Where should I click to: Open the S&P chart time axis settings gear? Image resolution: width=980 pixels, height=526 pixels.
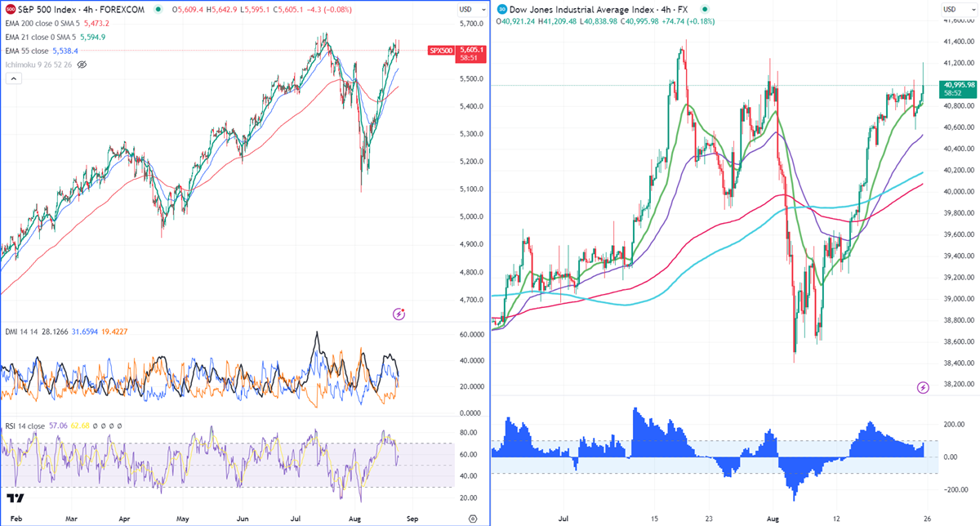[473, 518]
